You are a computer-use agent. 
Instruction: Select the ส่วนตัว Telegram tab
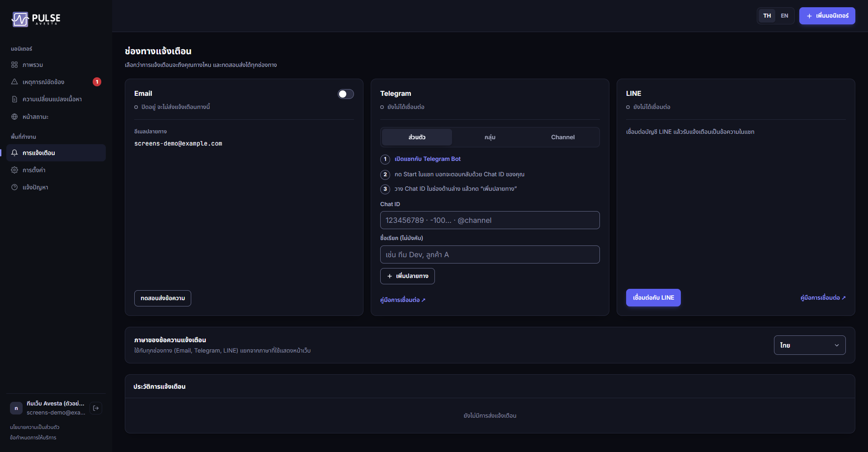[x=417, y=137]
